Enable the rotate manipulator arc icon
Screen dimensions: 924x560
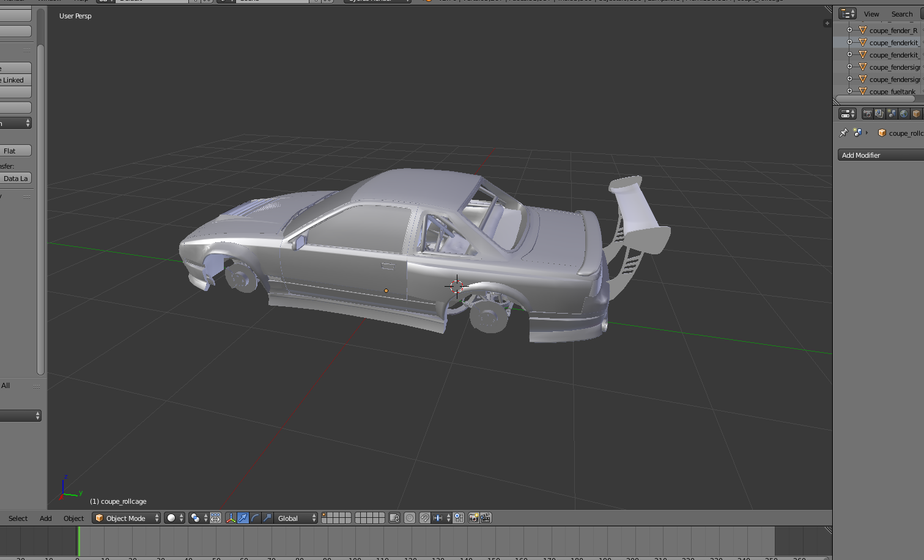(x=255, y=518)
